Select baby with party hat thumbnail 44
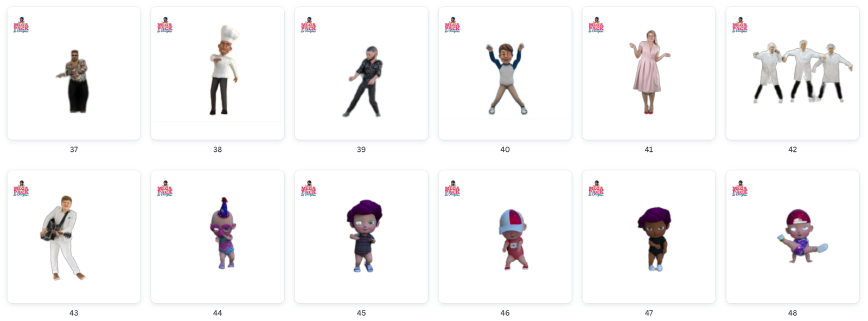 point(218,237)
